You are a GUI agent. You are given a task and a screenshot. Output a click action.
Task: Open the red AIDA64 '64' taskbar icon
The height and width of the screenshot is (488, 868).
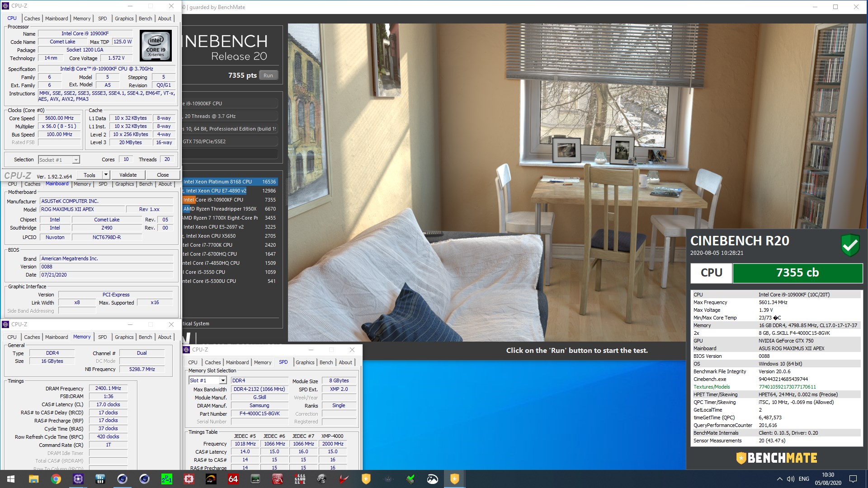233,479
